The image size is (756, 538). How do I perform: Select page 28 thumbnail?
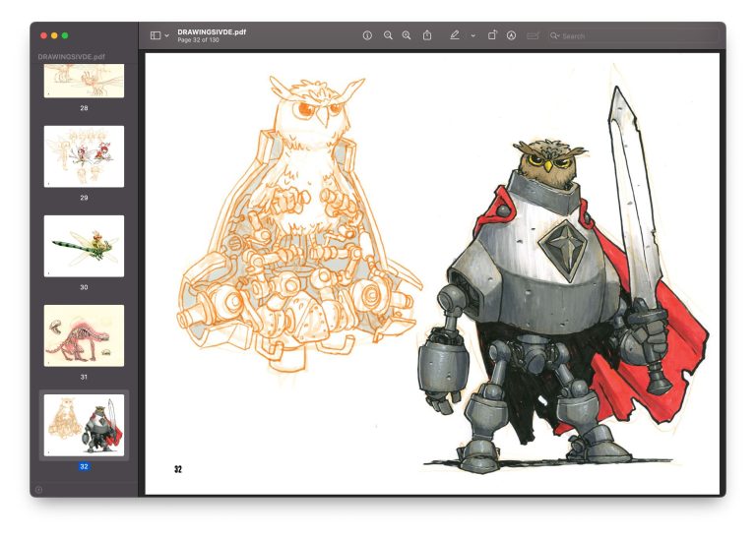84,81
